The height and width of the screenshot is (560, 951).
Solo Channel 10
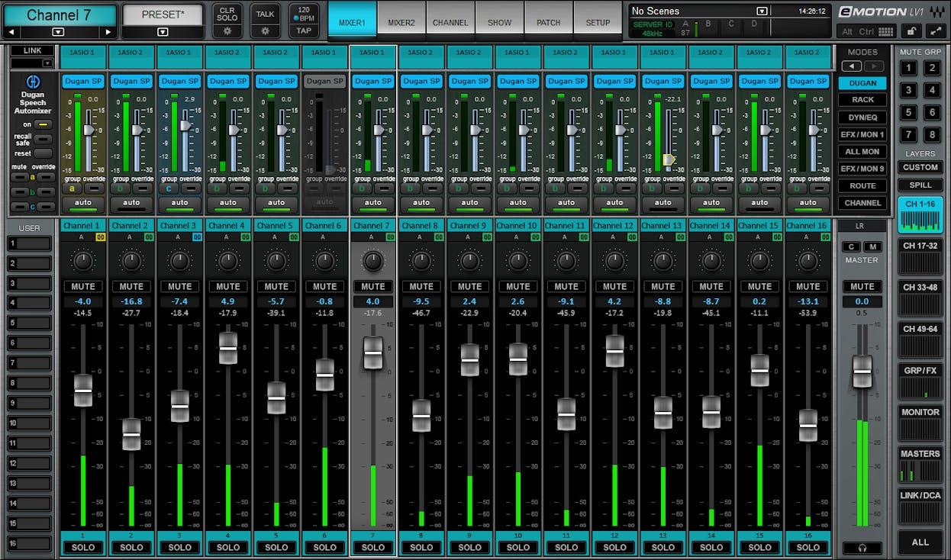click(518, 547)
